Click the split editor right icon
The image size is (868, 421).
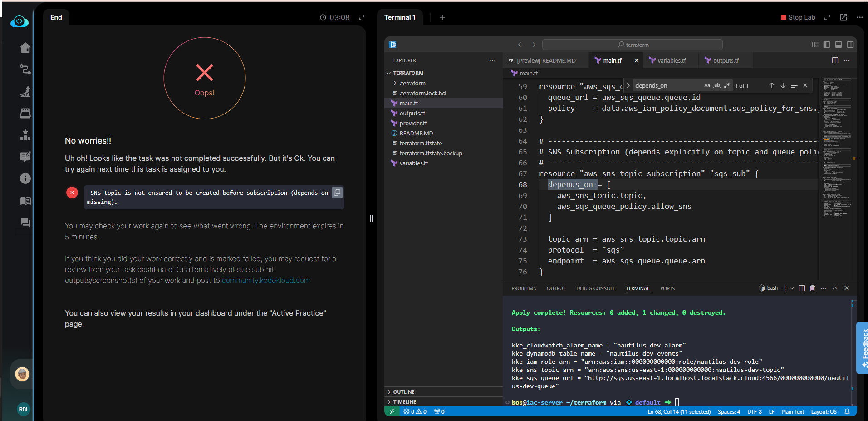point(835,60)
